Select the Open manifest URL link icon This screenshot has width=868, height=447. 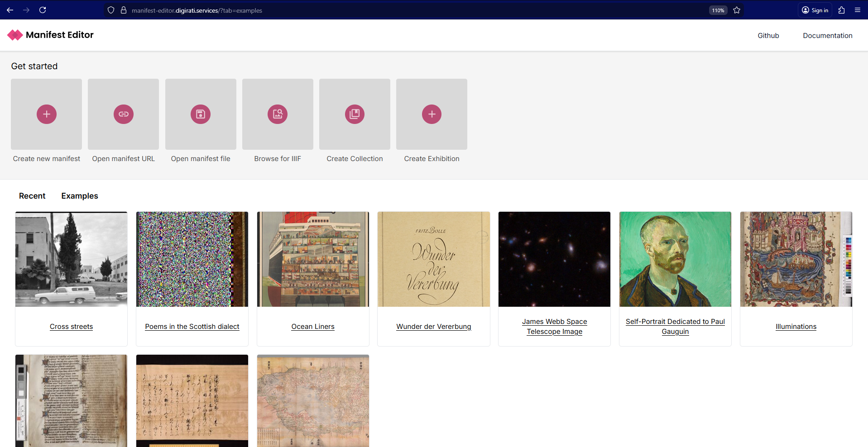click(123, 114)
